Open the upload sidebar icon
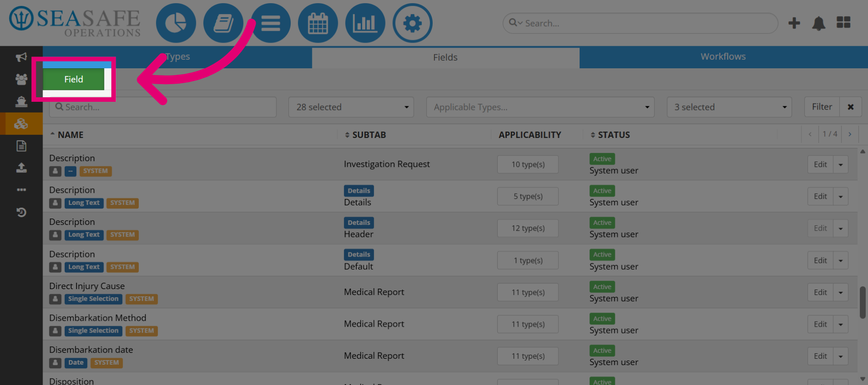 [21, 168]
